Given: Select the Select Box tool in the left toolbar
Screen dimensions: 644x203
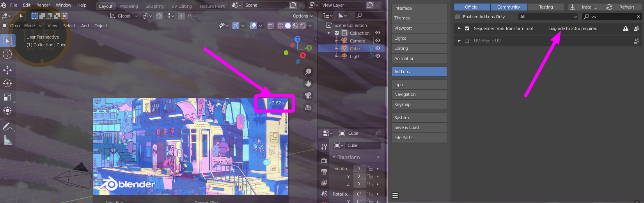Looking at the screenshot, I should [8, 41].
